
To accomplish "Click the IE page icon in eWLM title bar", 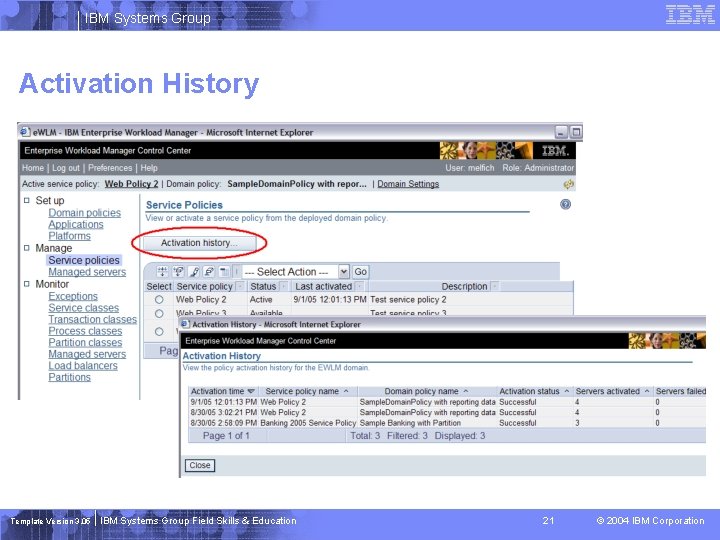I will [25, 132].
